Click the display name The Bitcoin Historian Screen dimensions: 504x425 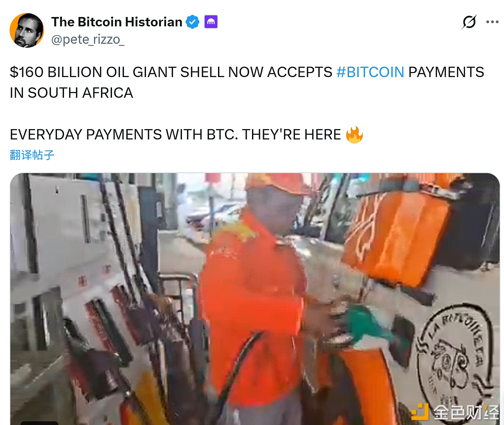tap(117, 22)
